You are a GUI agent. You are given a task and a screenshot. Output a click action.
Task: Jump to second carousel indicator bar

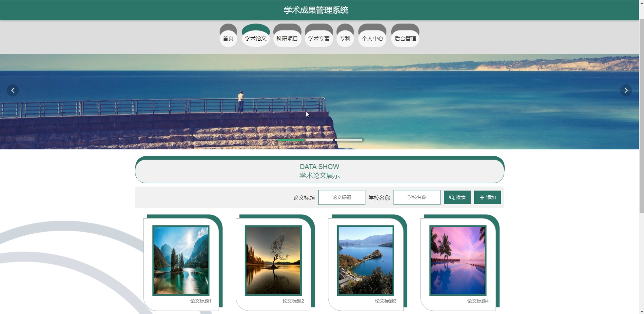[x=320, y=140]
